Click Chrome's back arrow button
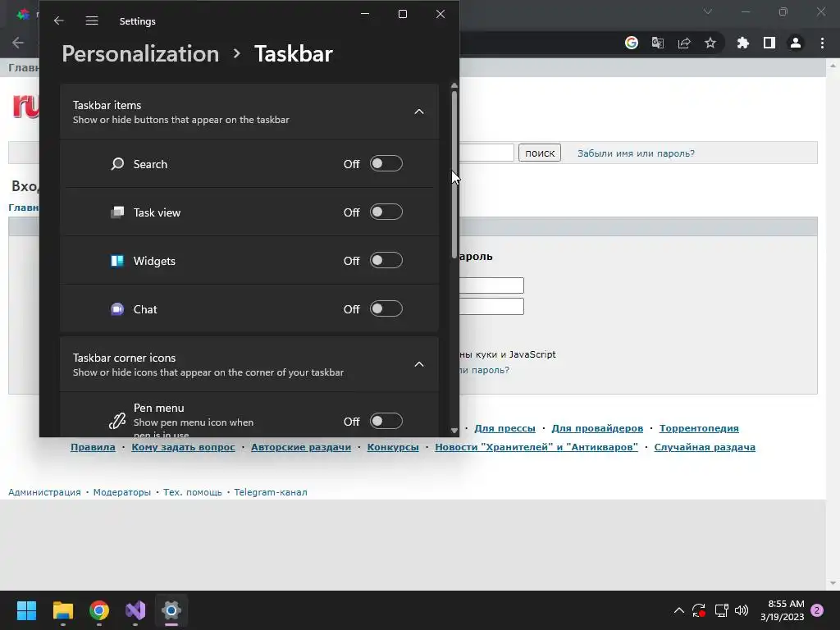The width and height of the screenshot is (840, 630). 18,43
